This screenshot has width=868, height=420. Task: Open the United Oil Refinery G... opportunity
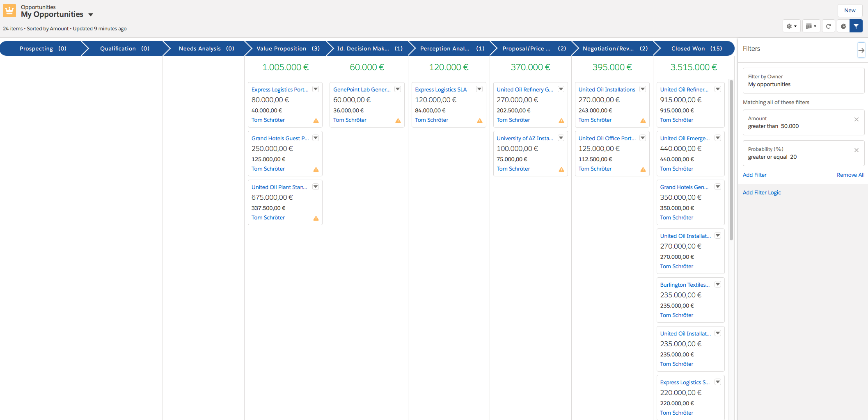click(x=525, y=90)
